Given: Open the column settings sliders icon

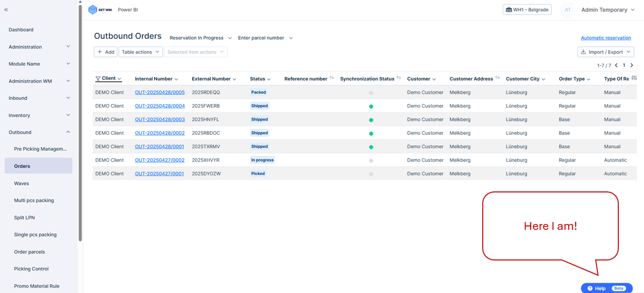Looking at the screenshot, I should [634, 78].
